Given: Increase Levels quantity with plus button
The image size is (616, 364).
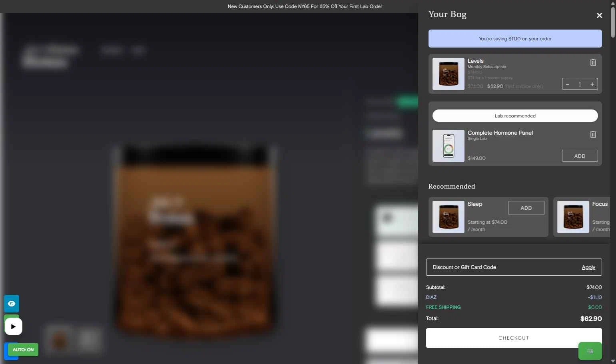Looking at the screenshot, I should [592, 84].
